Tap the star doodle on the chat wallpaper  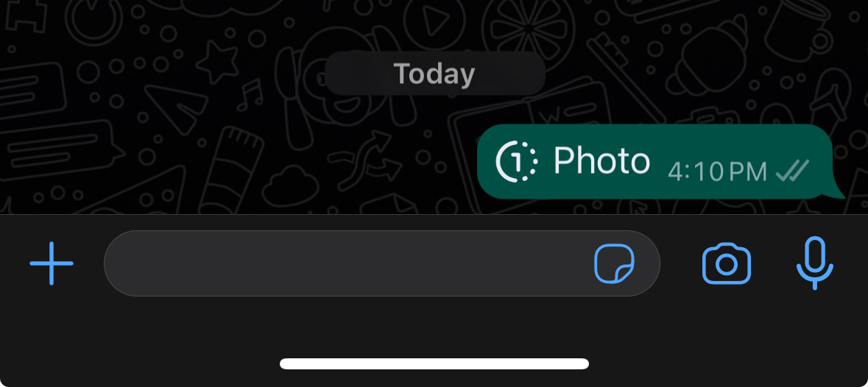(x=218, y=61)
